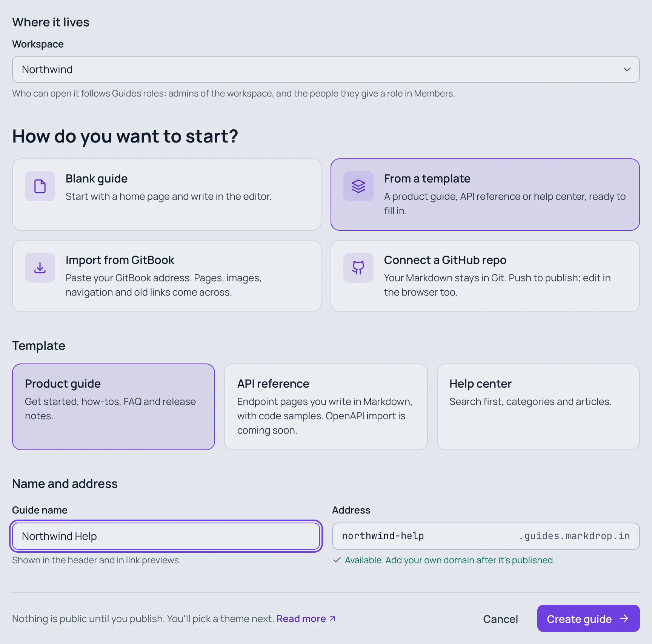Click the arrow icon in Create guide button
This screenshot has width=652, height=644.
(x=624, y=618)
